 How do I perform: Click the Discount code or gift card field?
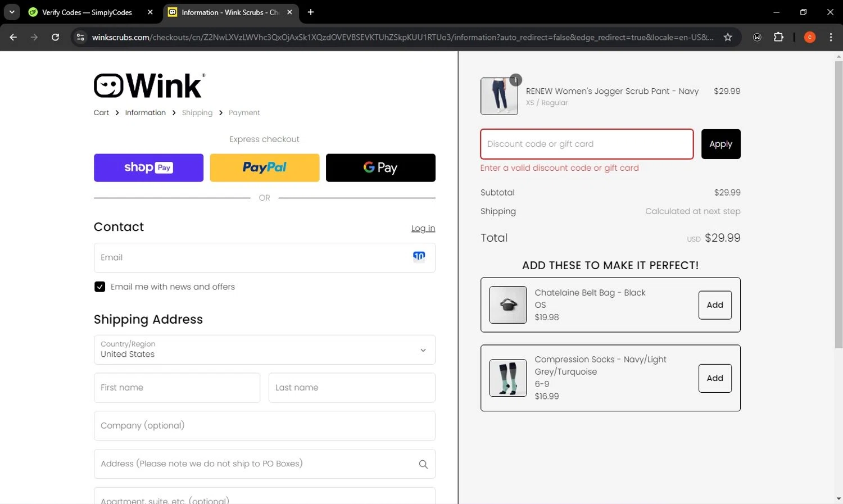(587, 144)
